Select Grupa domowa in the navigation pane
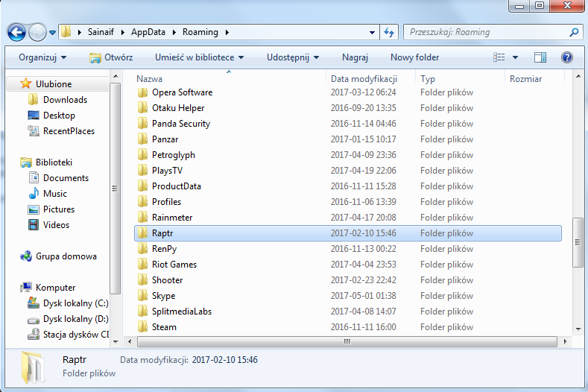 66,256
